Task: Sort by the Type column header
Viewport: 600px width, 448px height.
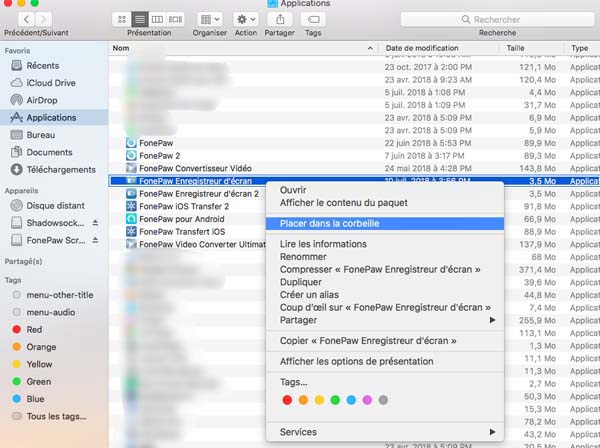Action: 582,48
